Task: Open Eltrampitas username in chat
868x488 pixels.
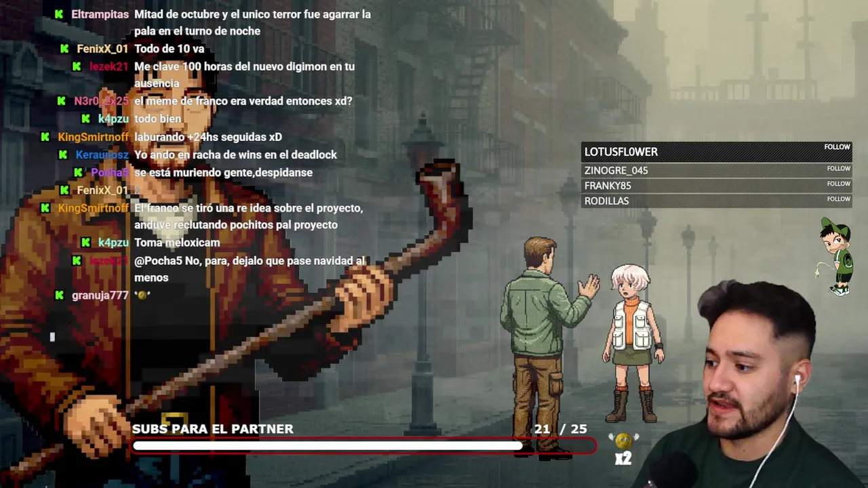Action: (100, 14)
